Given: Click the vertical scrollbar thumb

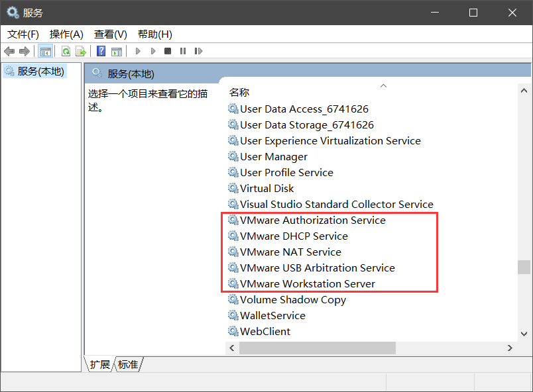Looking at the screenshot, I should (524, 267).
